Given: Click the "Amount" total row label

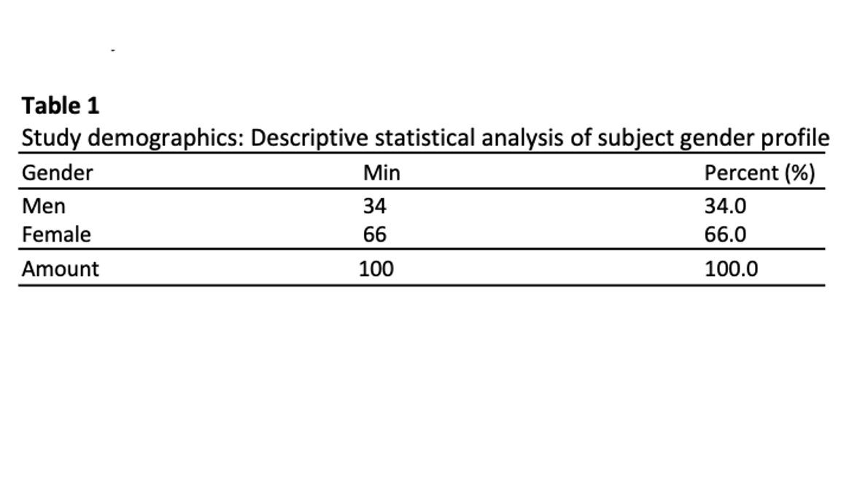Looking at the screenshot, I should (x=60, y=269).
